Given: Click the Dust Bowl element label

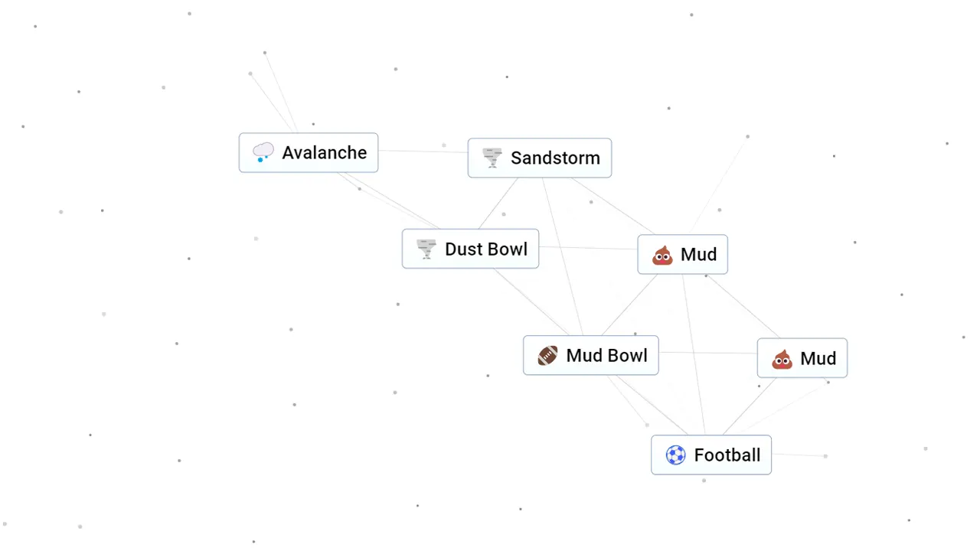Looking at the screenshot, I should (x=486, y=249).
